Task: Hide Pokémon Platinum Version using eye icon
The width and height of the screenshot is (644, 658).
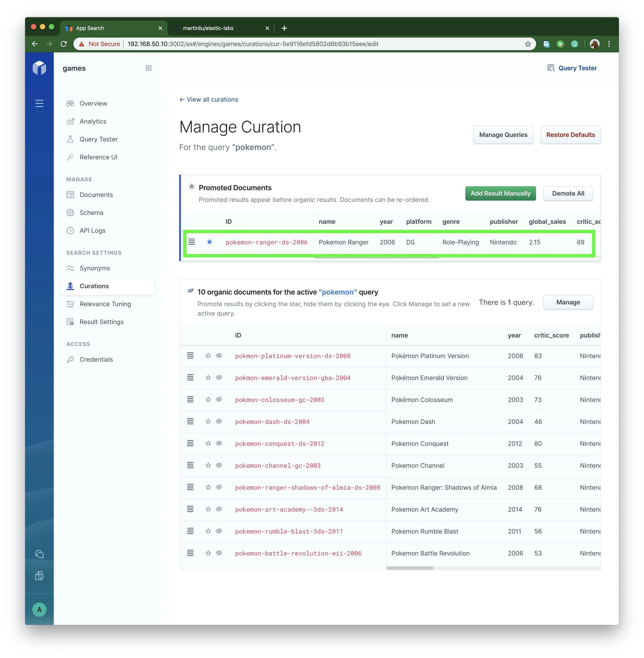Action: 219,355
